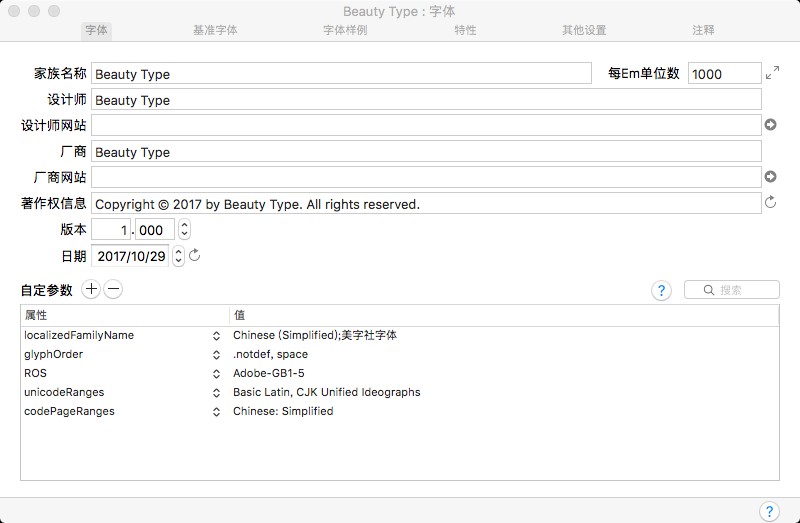Click the copyright 著作权信息 field
This screenshot has width=800, height=523.
tap(427, 203)
